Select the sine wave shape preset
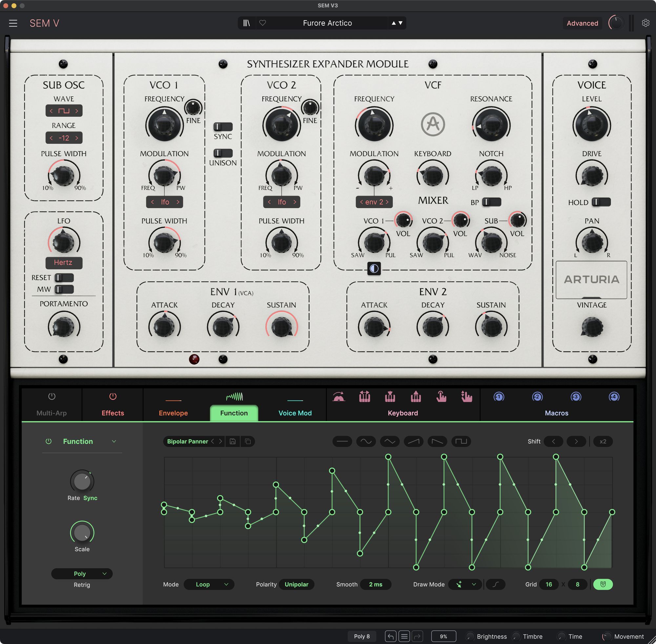This screenshot has height=644, width=656. click(x=366, y=441)
